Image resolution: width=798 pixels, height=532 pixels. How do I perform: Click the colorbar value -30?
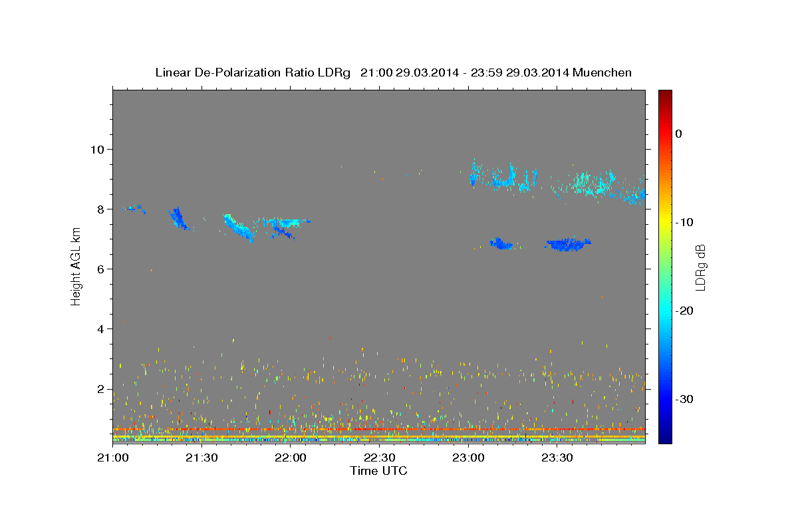point(684,399)
